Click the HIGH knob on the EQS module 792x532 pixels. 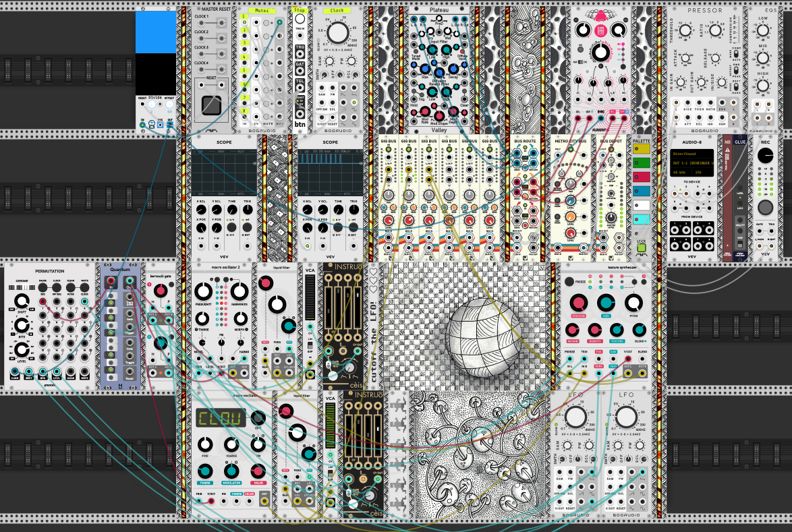click(763, 86)
